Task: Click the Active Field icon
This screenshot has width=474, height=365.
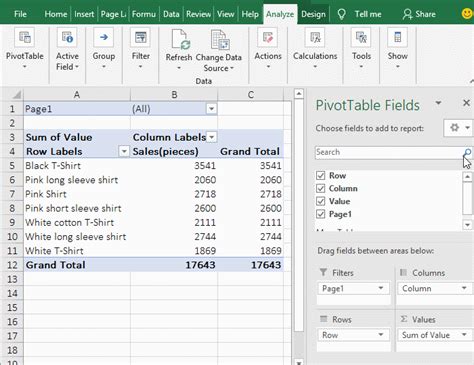Action: tap(67, 38)
